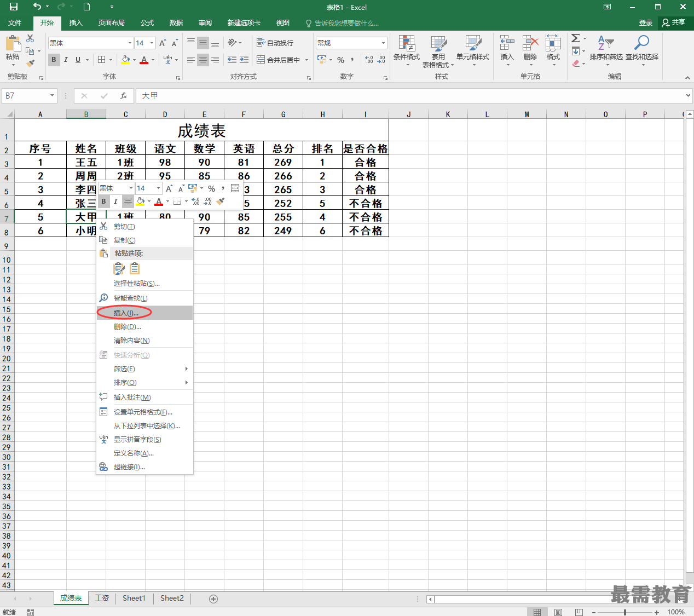694x616 pixels.
Task: Select column D header
Action: tap(165, 114)
